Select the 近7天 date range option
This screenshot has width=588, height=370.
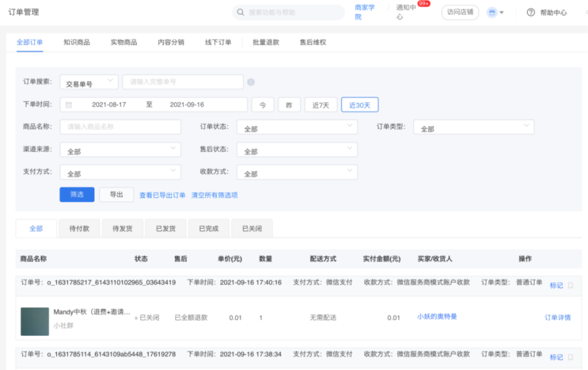(x=320, y=105)
